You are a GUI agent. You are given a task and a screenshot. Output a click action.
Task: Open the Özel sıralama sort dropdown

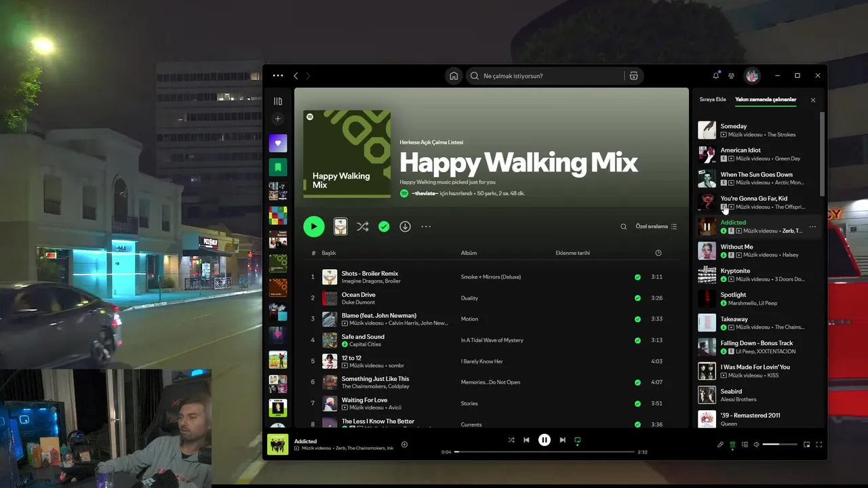tap(656, 226)
